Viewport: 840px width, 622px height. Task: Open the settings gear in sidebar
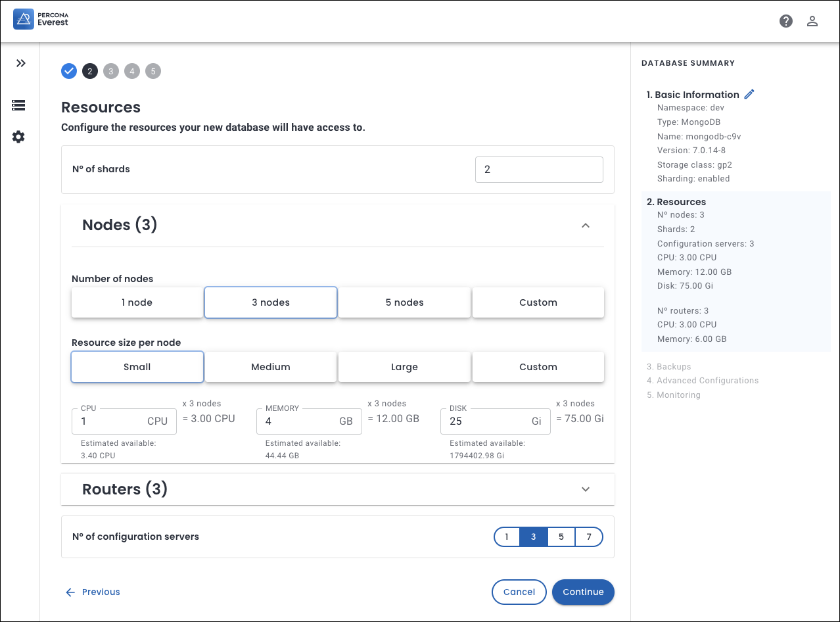(18, 137)
